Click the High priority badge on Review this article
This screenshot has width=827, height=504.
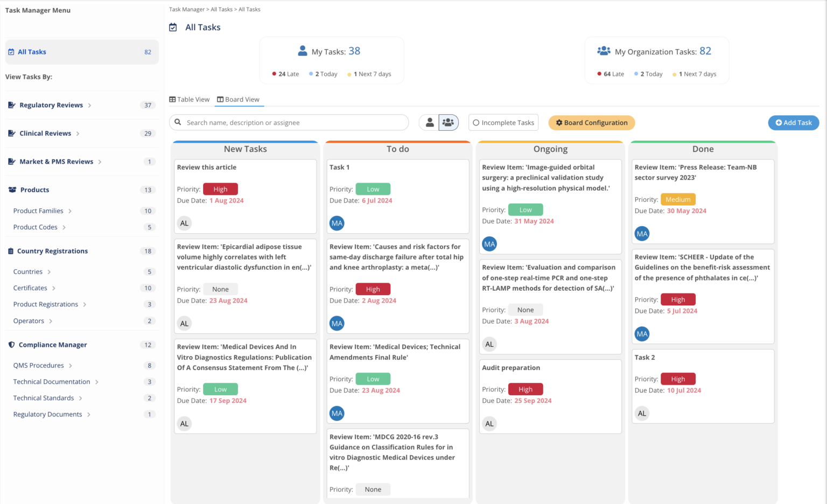220,189
